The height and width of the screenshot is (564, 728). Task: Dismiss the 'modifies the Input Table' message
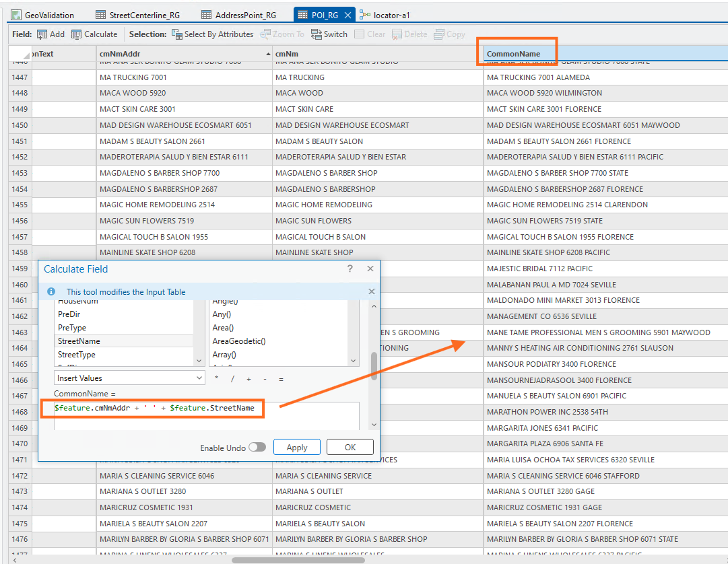coord(371,291)
